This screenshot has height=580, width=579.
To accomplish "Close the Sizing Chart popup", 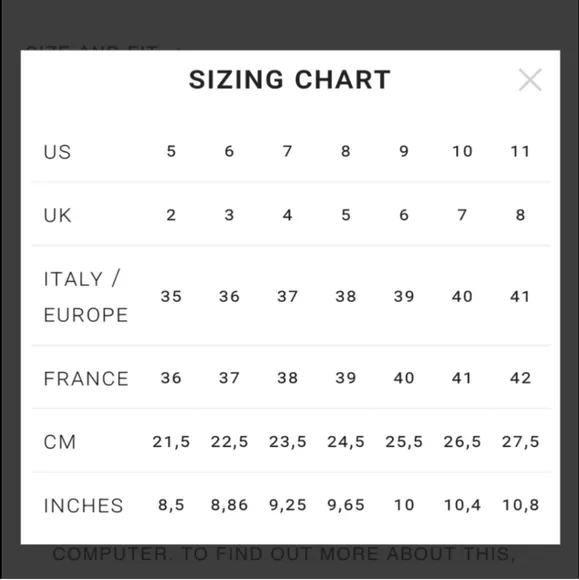I will point(530,80).
